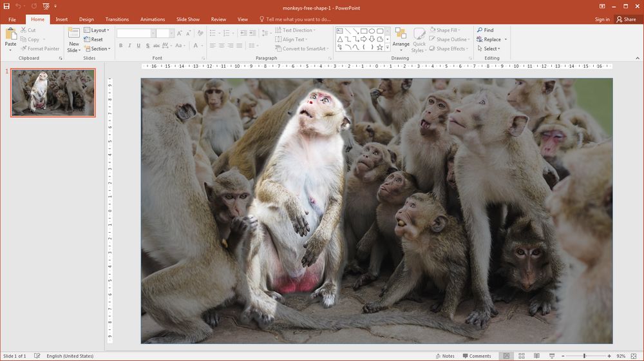644x361 pixels.
Task: Click the spell check icon in the status bar
Action: click(x=37, y=356)
